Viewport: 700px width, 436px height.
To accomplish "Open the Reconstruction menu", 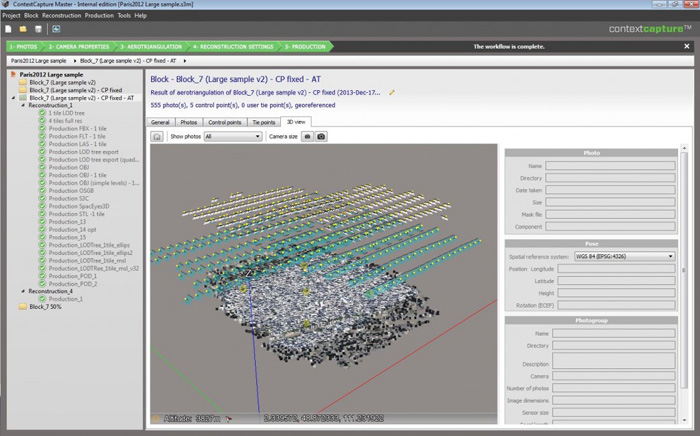I will [x=62, y=16].
